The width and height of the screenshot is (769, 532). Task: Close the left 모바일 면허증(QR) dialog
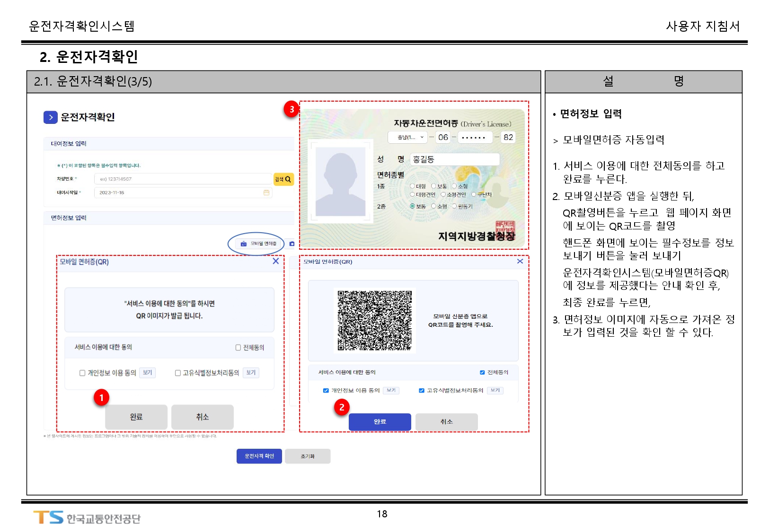click(275, 261)
